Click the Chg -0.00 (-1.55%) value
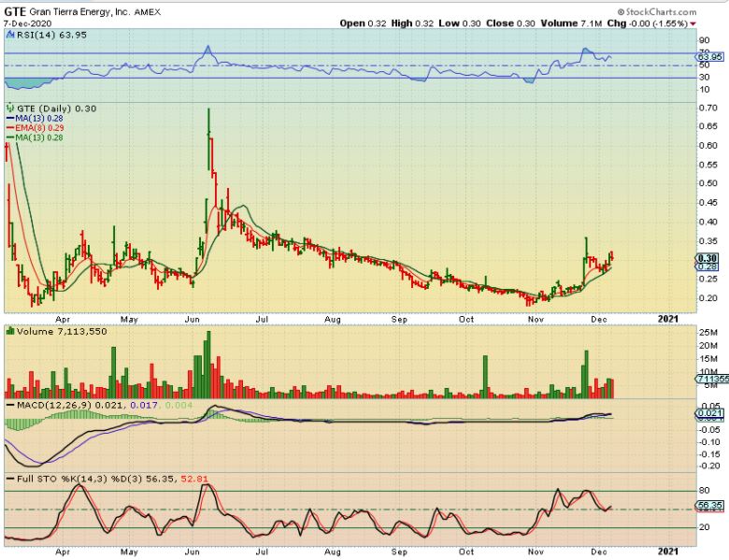 point(647,23)
